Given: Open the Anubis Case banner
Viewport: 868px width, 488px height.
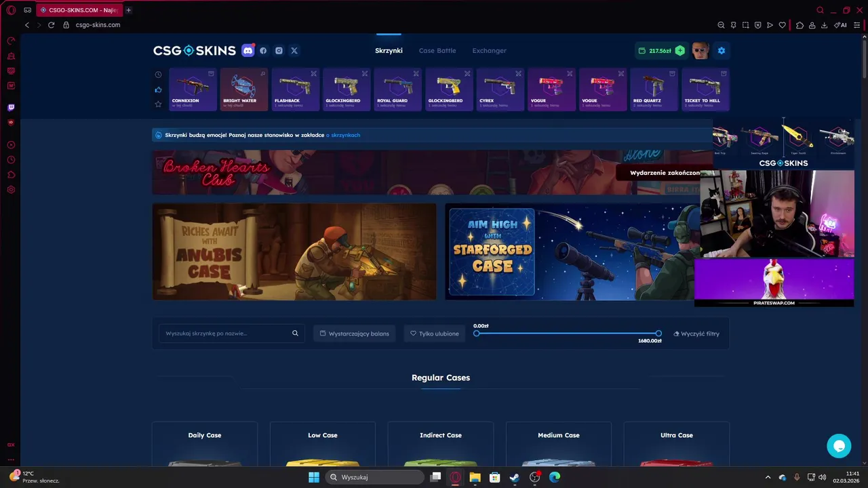Looking at the screenshot, I should [294, 251].
